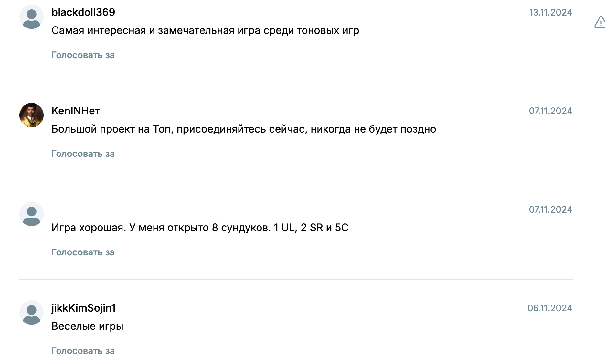Click the "Игра хорошая" comment text

tap(200, 228)
